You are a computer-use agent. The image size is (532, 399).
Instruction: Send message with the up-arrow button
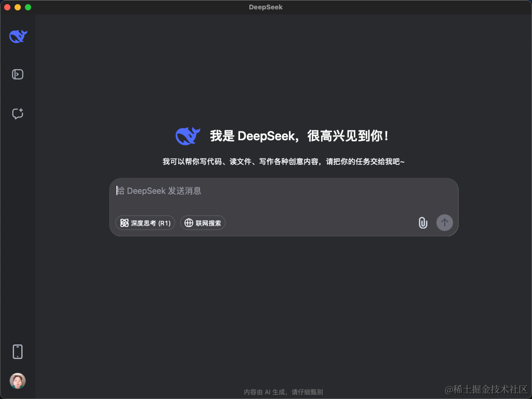pyautogui.click(x=445, y=222)
